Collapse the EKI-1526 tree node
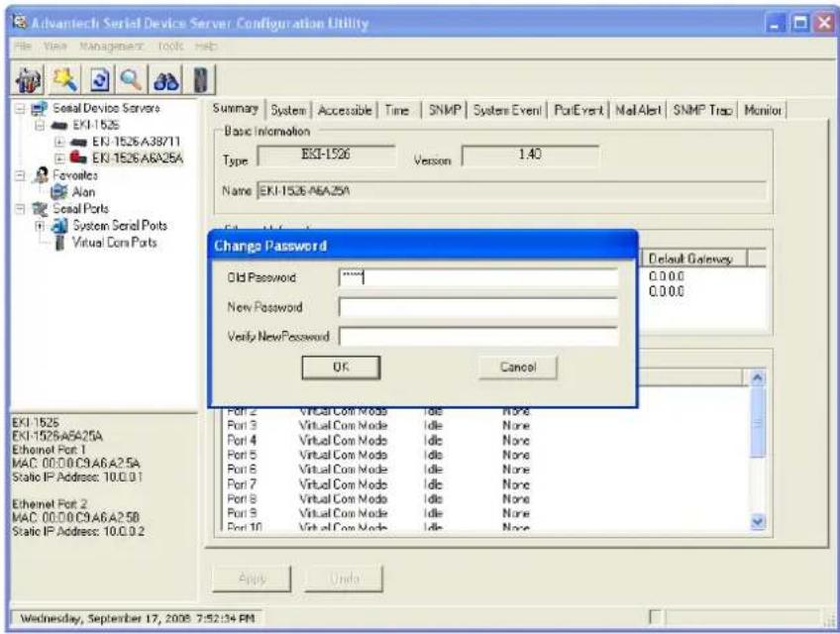 coord(40,126)
